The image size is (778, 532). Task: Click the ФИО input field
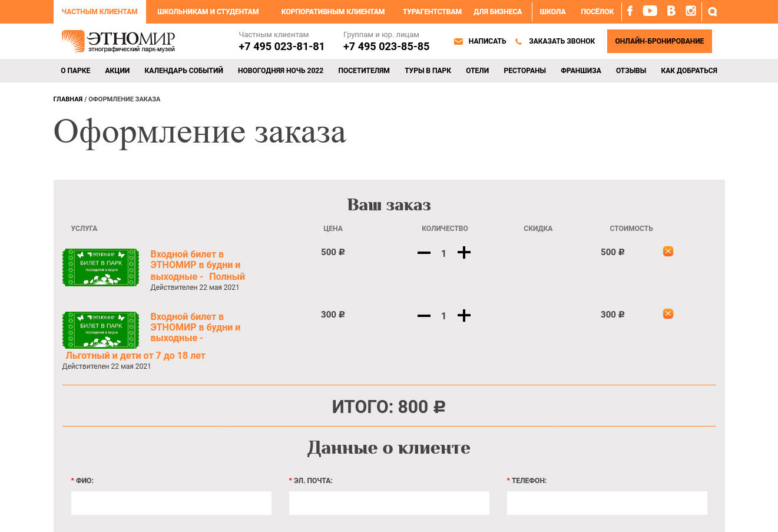click(171, 503)
